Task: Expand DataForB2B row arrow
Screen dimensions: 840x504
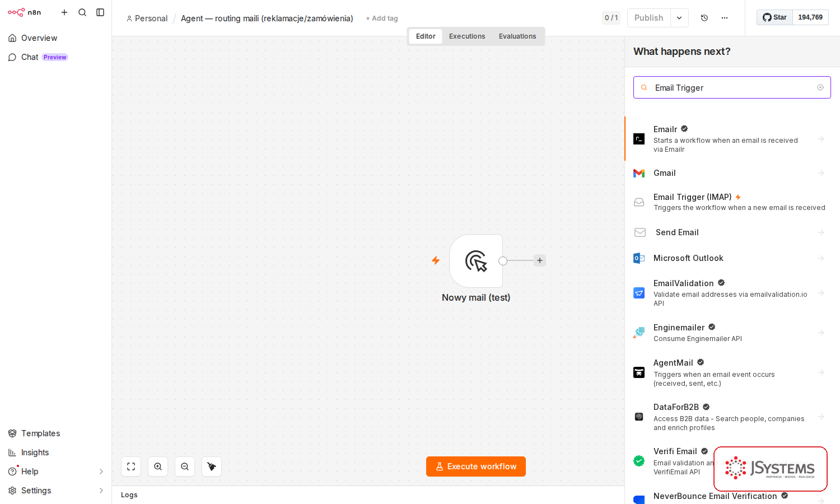Action: click(821, 417)
